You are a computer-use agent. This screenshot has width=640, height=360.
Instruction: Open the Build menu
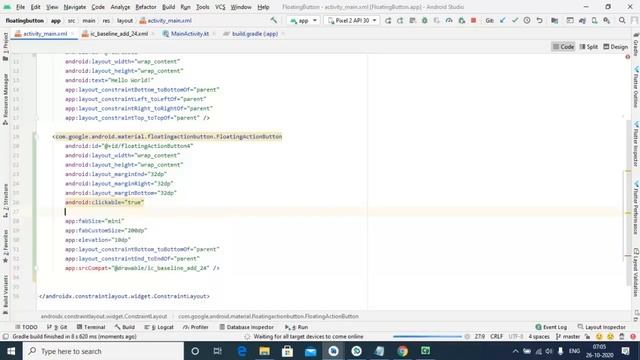click(x=168, y=7)
